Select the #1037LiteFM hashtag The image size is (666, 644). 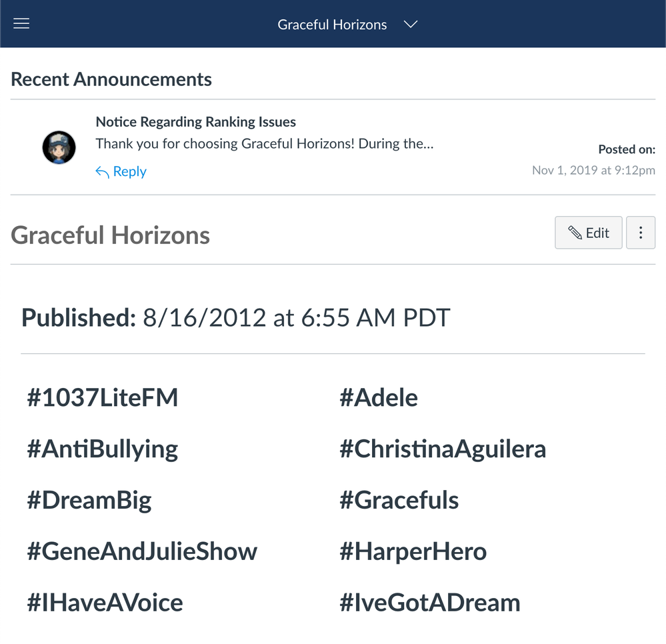(102, 398)
